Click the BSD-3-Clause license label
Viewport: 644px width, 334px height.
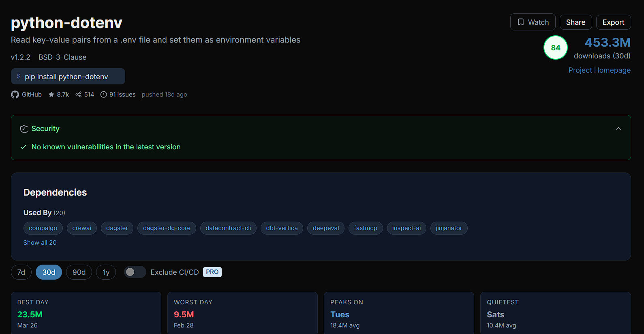pos(62,57)
